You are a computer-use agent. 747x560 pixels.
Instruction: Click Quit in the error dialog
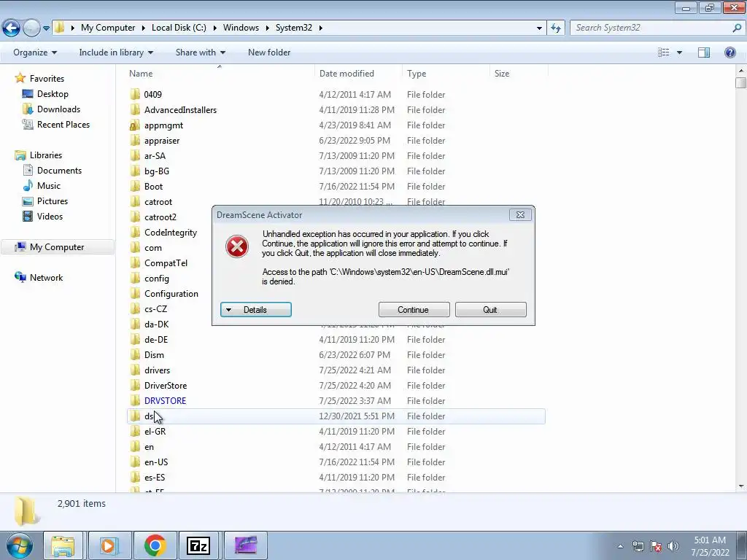[491, 309]
